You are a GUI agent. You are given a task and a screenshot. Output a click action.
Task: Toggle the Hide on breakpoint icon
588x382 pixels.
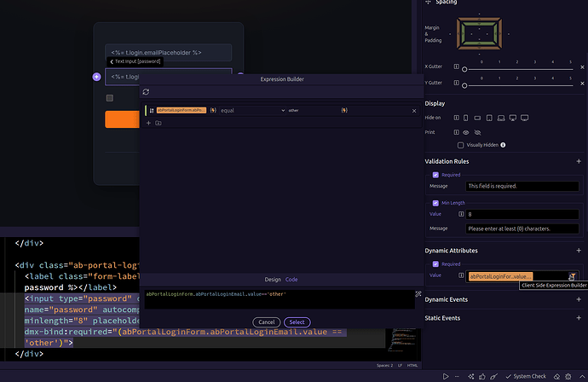pyautogui.click(x=457, y=118)
